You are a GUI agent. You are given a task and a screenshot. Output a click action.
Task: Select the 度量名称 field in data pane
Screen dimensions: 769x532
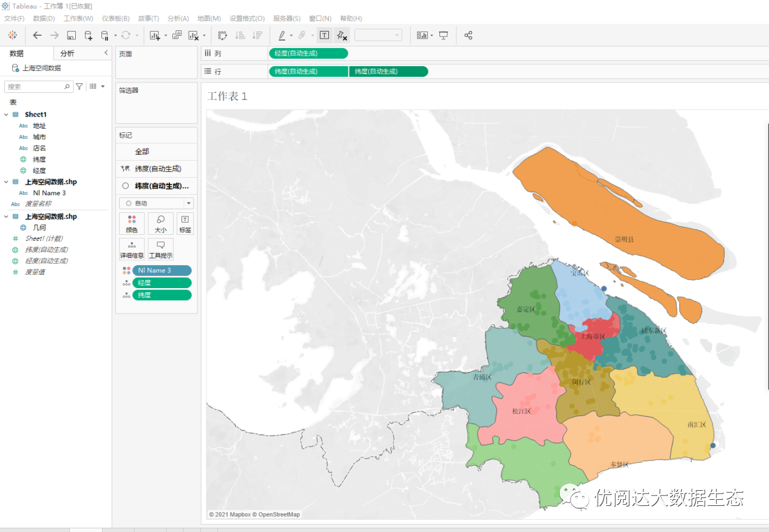coord(38,204)
